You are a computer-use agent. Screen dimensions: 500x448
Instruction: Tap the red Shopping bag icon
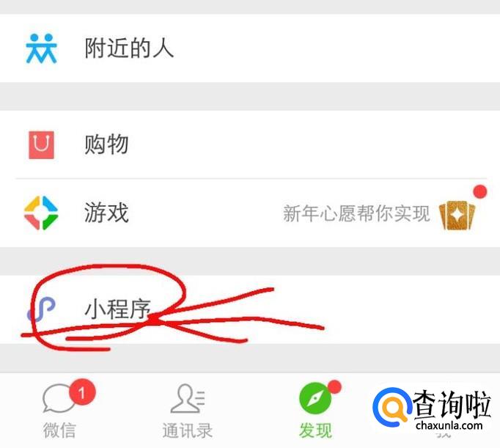(x=42, y=144)
